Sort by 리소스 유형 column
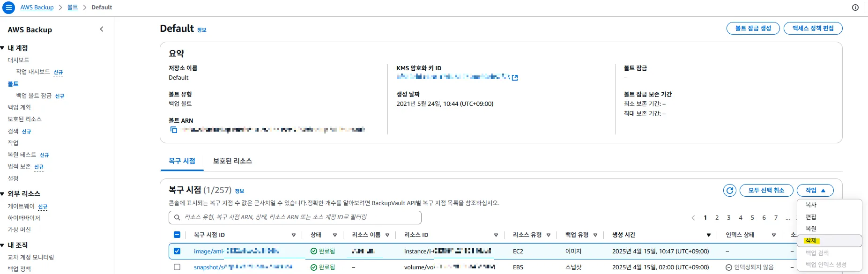The width and height of the screenshot is (868, 274). pyautogui.click(x=549, y=235)
